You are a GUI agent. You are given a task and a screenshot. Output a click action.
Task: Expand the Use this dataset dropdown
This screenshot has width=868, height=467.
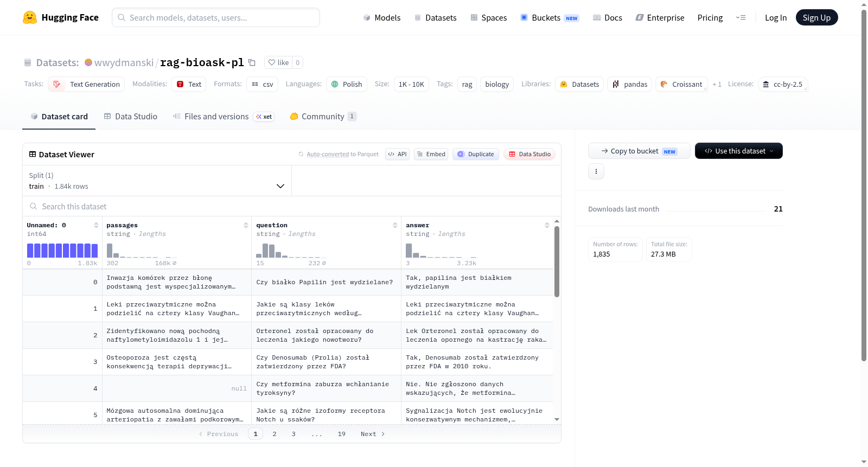click(739, 151)
